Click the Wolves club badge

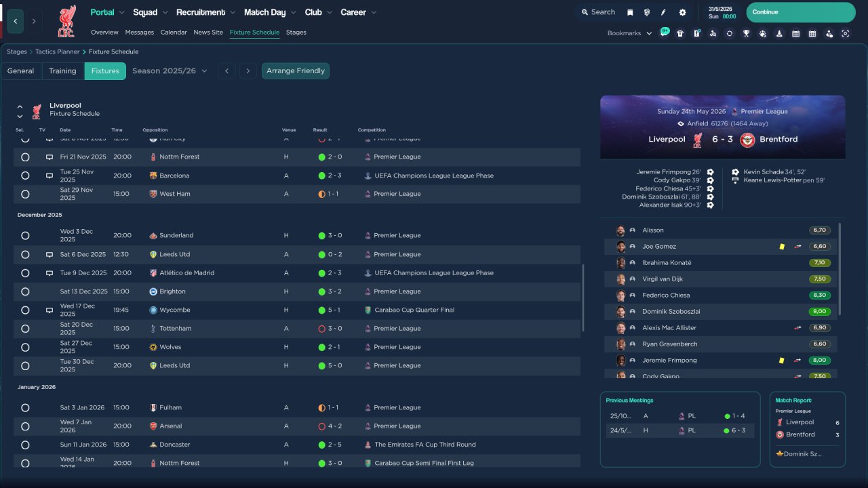pos(153,347)
